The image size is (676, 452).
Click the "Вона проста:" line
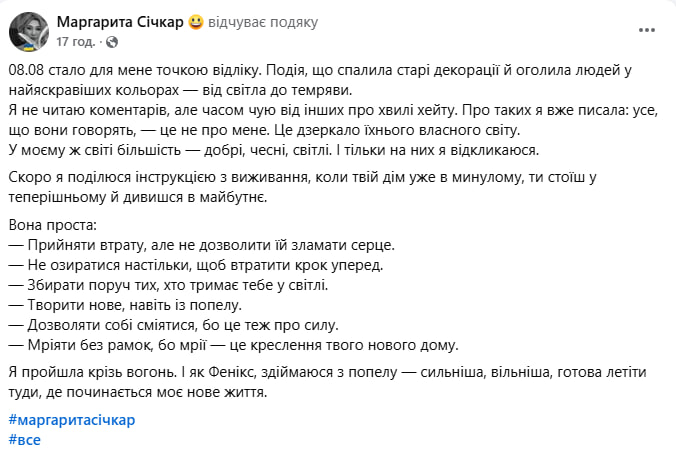point(54,225)
